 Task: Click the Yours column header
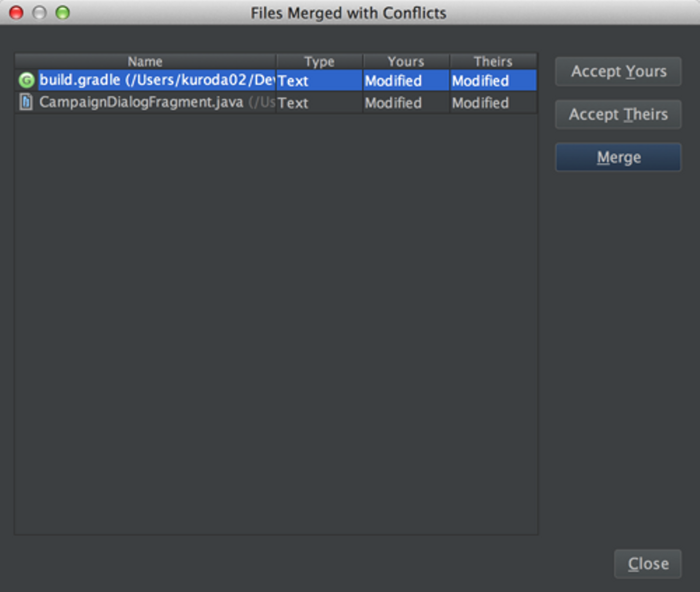point(406,62)
